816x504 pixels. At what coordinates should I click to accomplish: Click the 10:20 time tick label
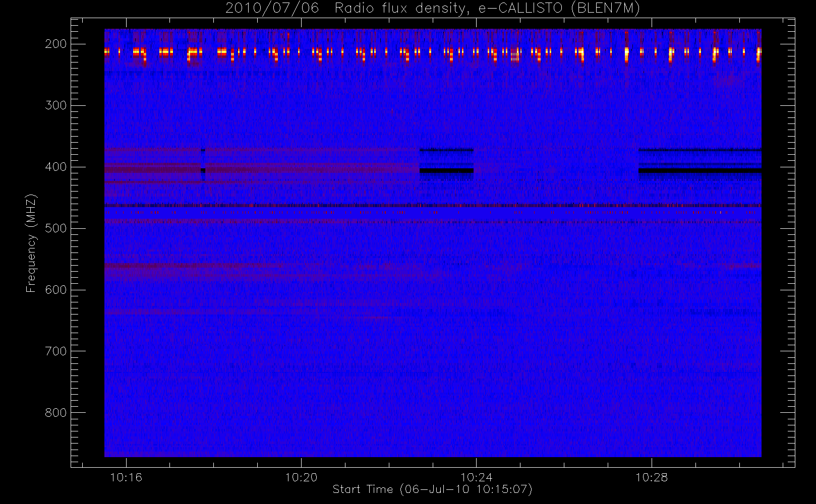click(301, 477)
